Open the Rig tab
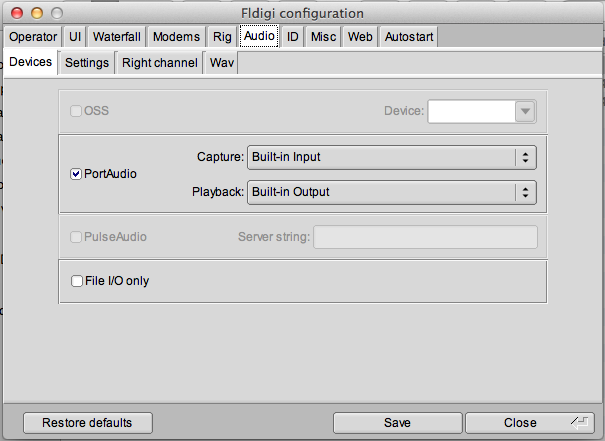 tap(222, 37)
